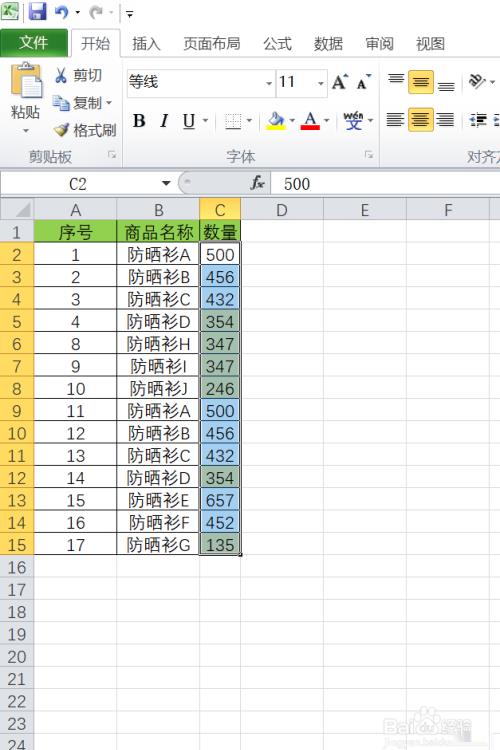Open the borders dropdown arrow
Viewport: 500px width, 750px height.
click(x=249, y=121)
